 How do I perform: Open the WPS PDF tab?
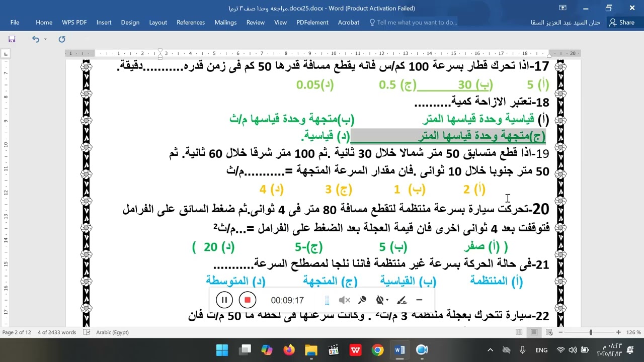(74, 22)
